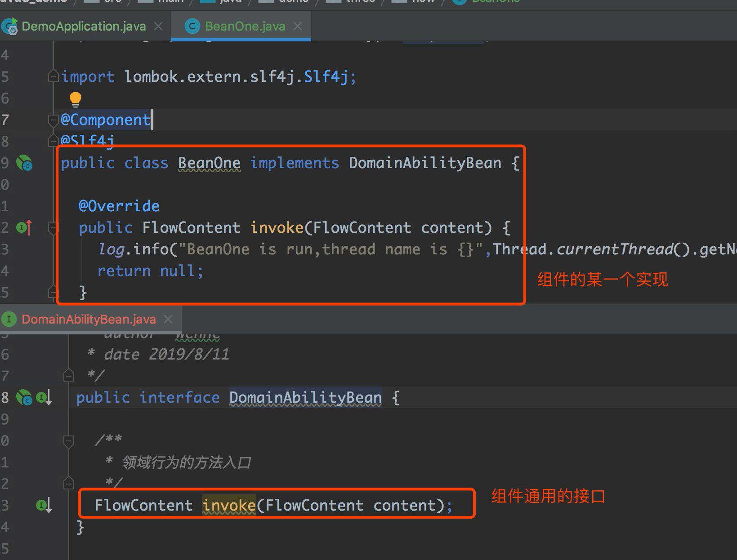The image size is (737, 560).
Task: Click DomainAbilityBean after the implements keyword
Action: point(425,163)
